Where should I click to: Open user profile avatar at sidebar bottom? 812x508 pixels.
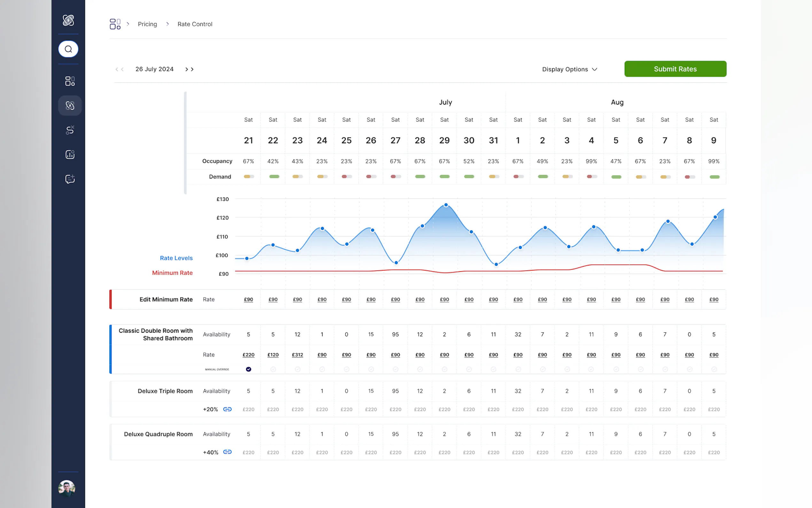coord(66,488)
